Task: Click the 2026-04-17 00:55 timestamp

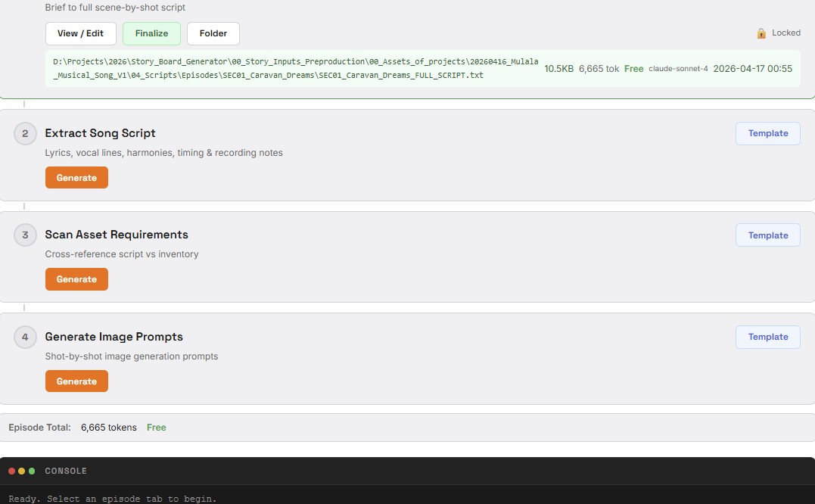Action: click(753, 69)
